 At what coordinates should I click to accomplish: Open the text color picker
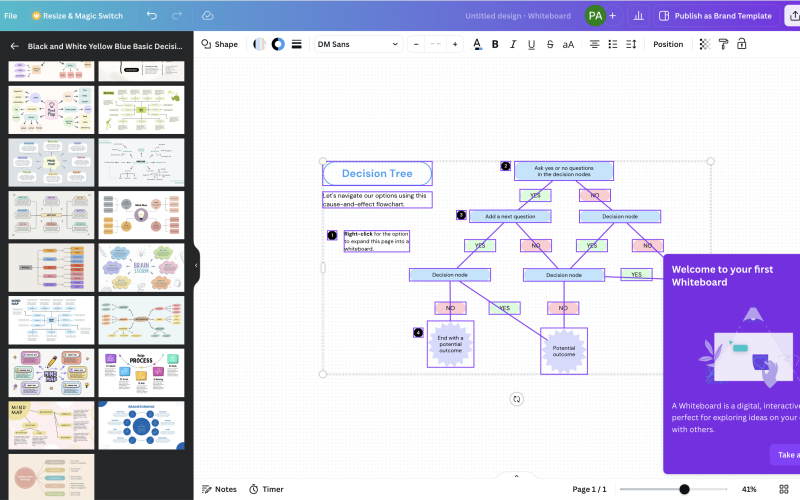point(477,44)
